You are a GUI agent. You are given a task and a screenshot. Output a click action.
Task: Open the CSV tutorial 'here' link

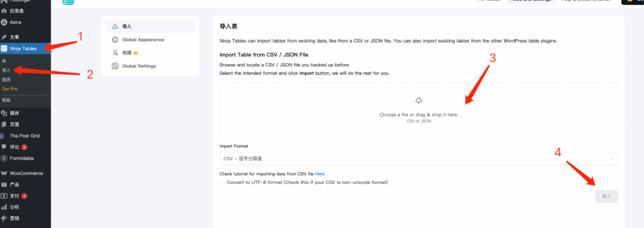pyautogui.click(x=319, y=174)
